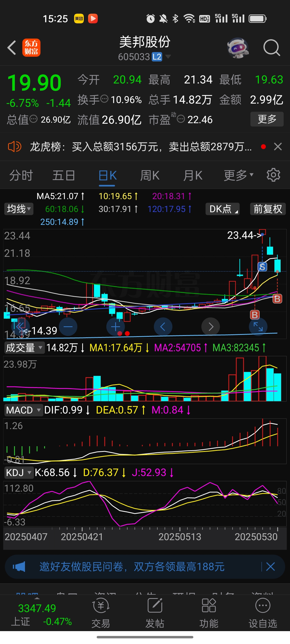Tap the L2 level badge
The height and width of the screenshot is (644, 290).
click(x=157, y=57)
